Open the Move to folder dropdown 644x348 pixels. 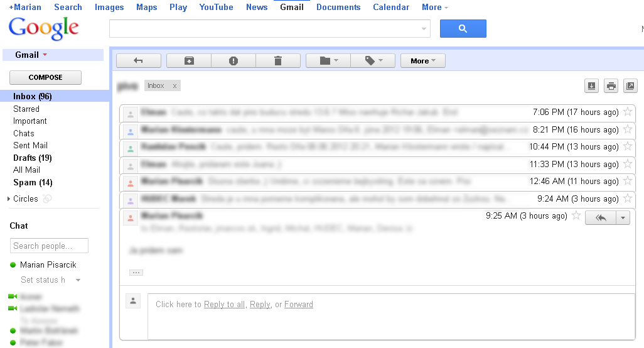328,61
